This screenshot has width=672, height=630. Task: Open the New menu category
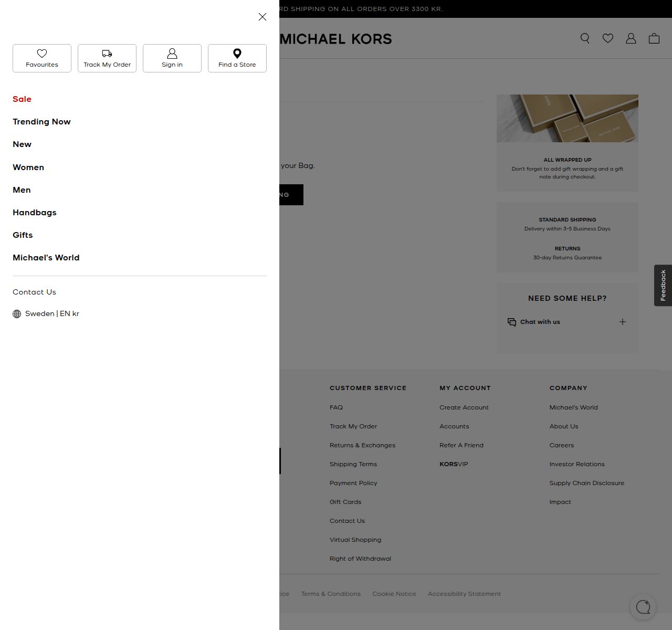click(x=22, y=144)
